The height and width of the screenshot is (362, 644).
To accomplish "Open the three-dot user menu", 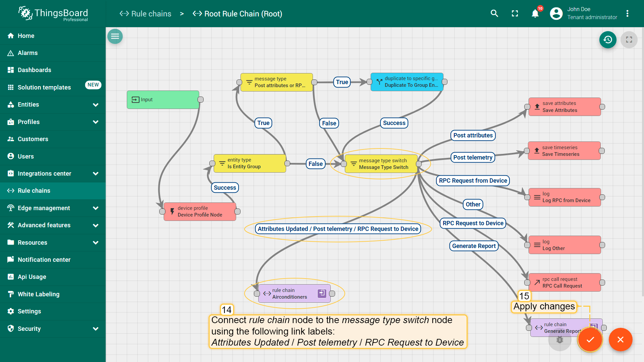I will [627, 13].
